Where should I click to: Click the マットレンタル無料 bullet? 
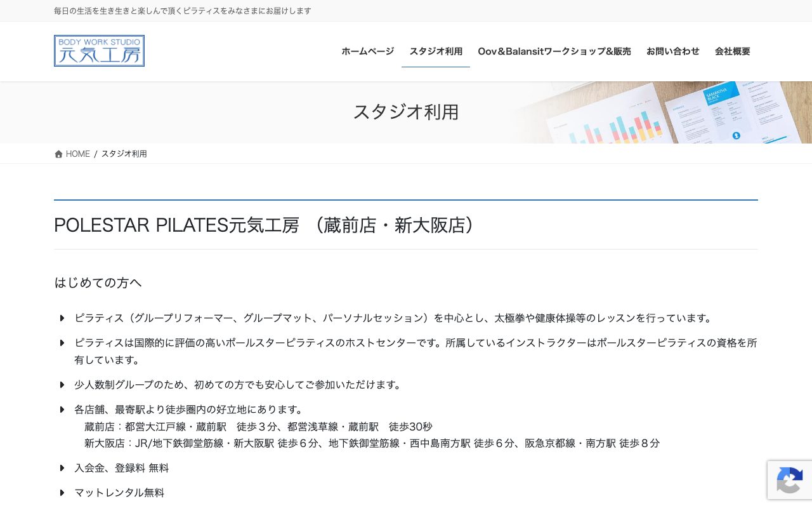pos(119,493)
